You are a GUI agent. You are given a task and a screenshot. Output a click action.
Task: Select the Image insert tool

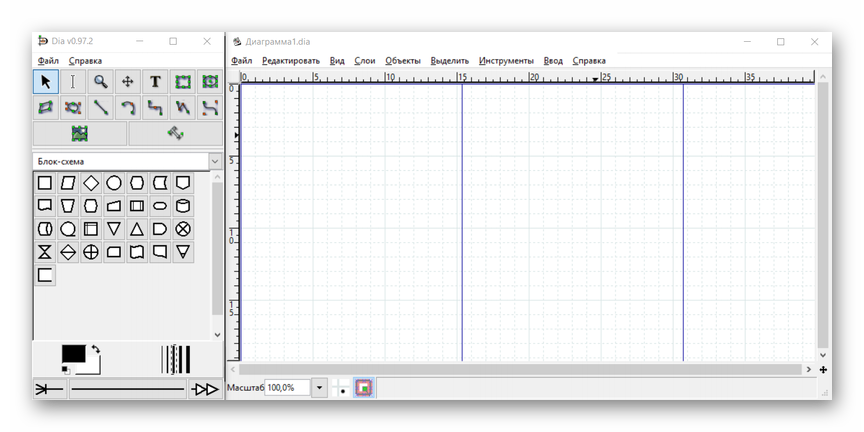80,133
